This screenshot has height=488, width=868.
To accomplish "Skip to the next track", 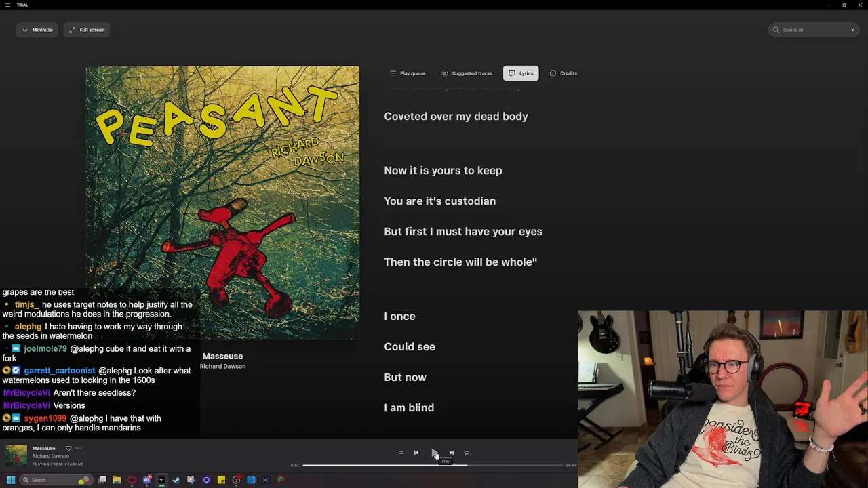I will 452,453.
